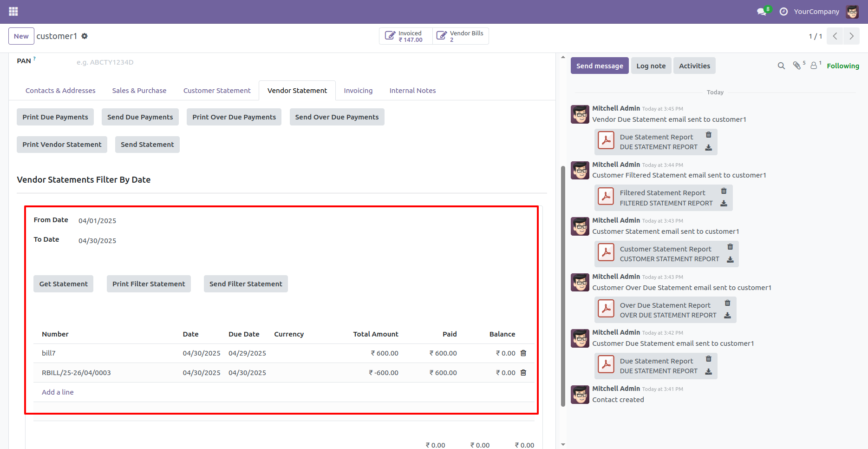Open the Vendor Bills smart button
The image size is (868, 449).
click(460, 36)
